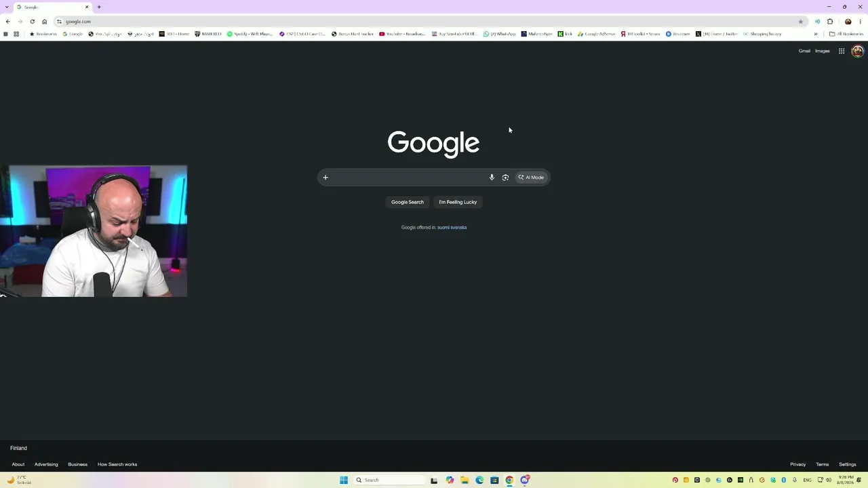Image resolution: width=868 pixels, height=488 pixels.
Task: Open the Google apps grid
Action: click(x=842, y=51)
